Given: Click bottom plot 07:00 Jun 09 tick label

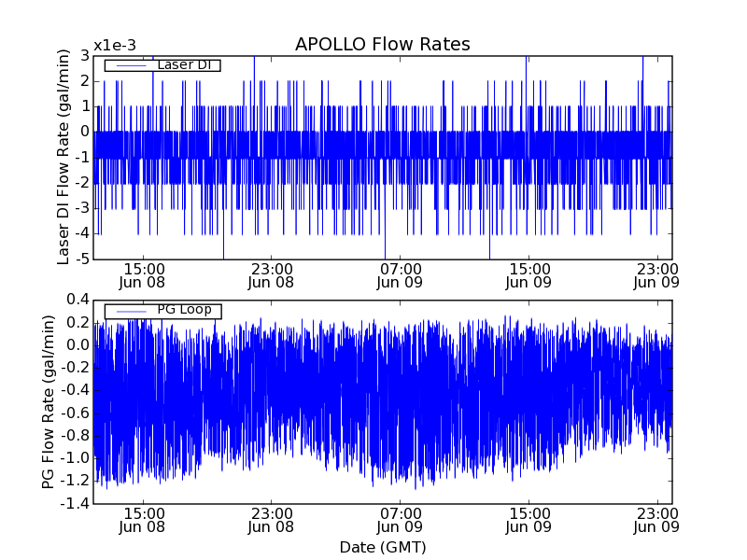Looking at the screenshot, I should pyautogui.click(x=400, y=521).
